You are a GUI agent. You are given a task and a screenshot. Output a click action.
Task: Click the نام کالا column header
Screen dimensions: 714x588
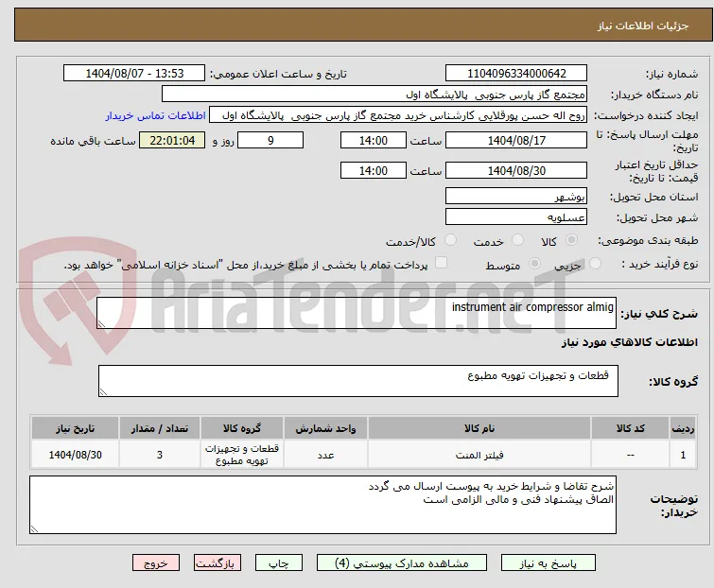pos(479,428)
